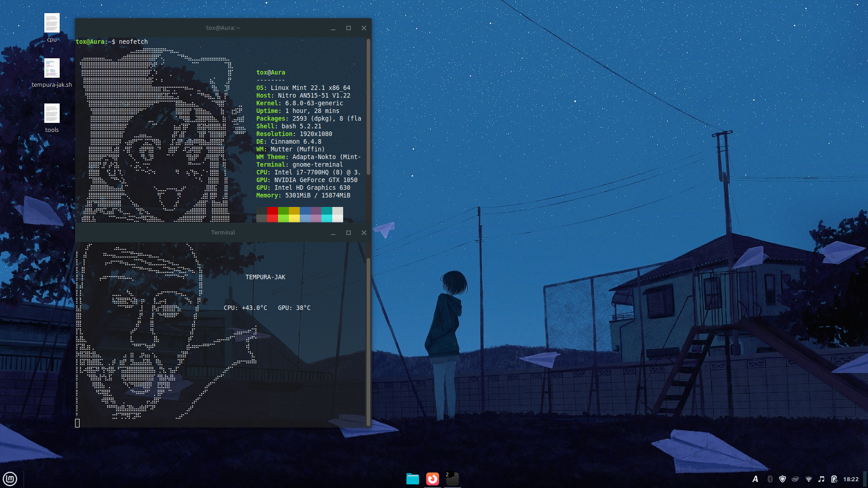The image size is (868, 488).
Task: Open the Files folder in the panel
Action: 413,479
